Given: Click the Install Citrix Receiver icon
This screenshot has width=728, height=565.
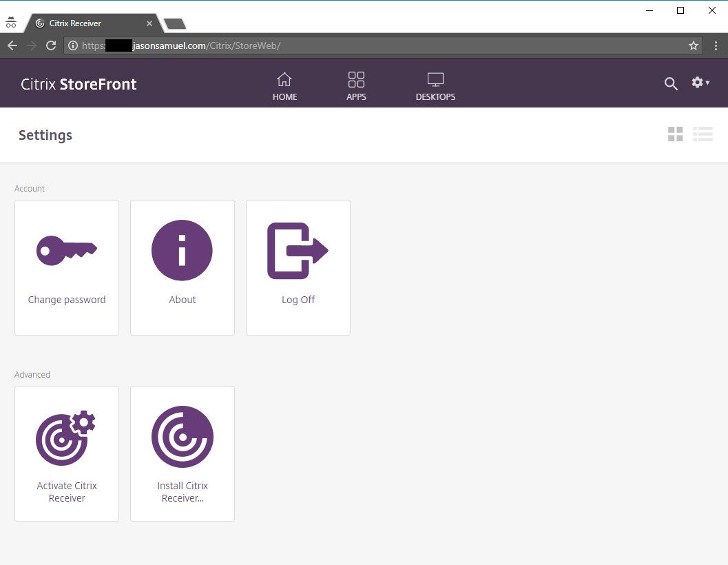Looking at the screenshot, I should coord(183,437).
